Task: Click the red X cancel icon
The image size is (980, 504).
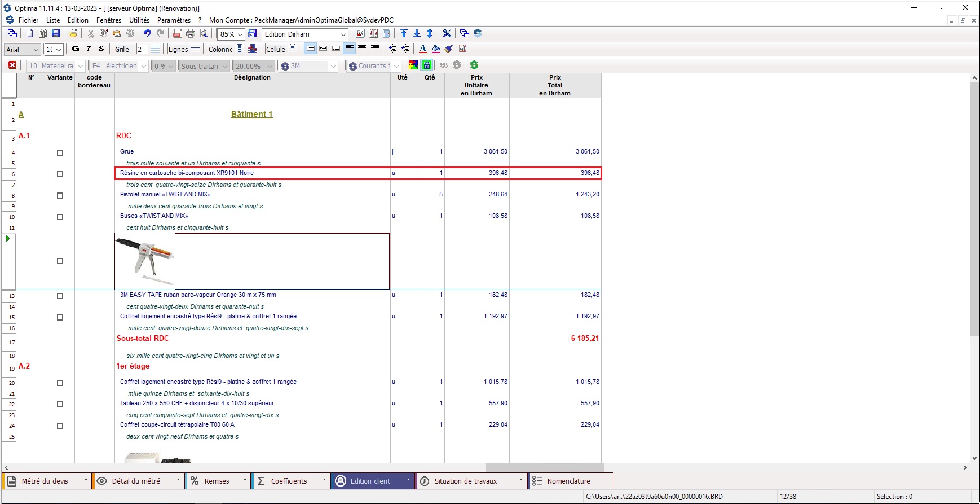Action: pos(12,65)
